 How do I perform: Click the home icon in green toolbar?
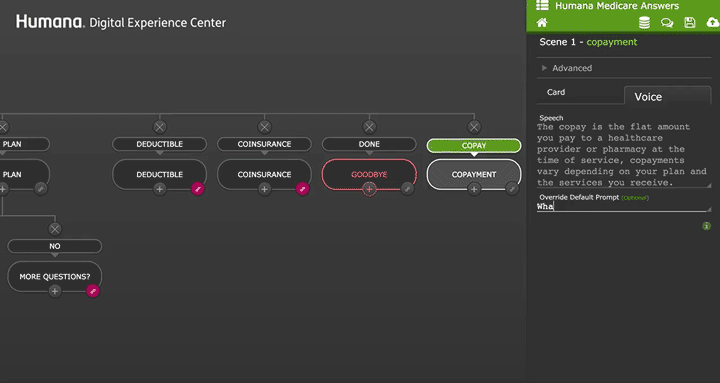(542, 23)
